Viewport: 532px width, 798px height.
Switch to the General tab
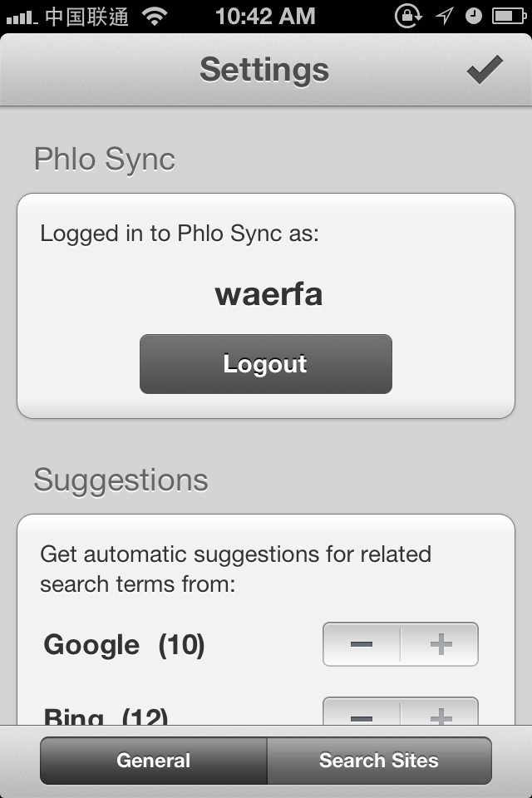[153, 761]
